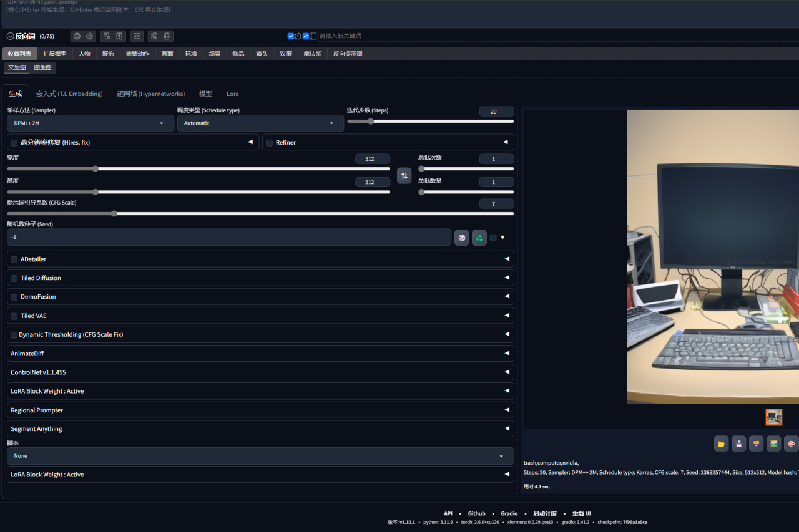This screenshot has height=532, width=799.
Task: Click the 启动计时 footer link
Action: click(545, 513)
